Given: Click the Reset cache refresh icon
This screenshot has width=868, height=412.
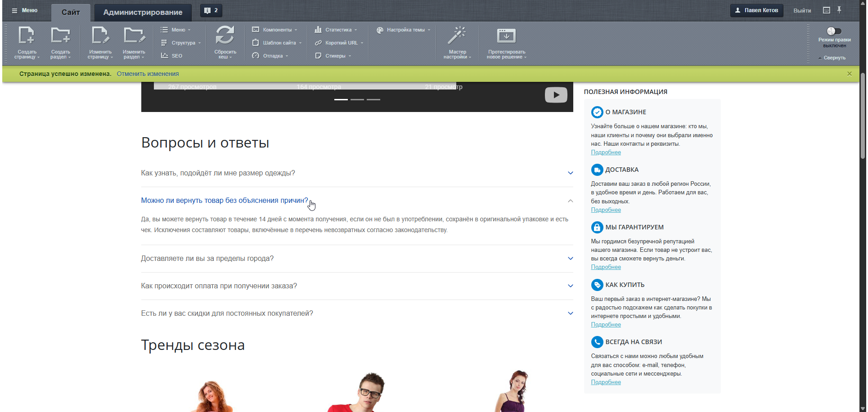Looking at the screenshot, I should [225, 36].
